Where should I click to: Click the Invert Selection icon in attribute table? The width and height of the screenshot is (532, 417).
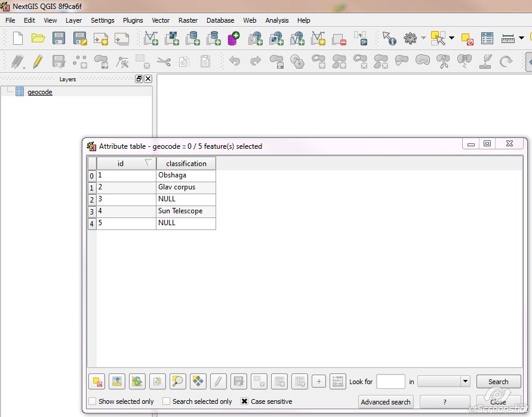click(x=137, y=382)
